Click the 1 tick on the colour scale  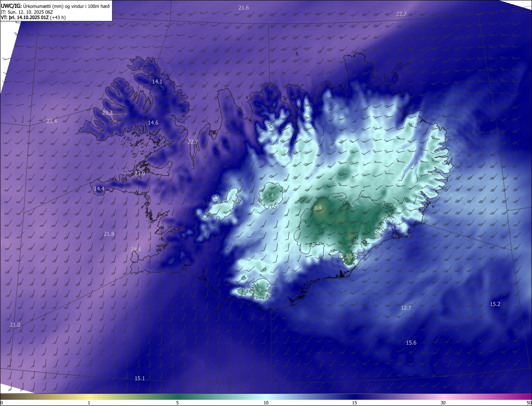tap(89, 403)
